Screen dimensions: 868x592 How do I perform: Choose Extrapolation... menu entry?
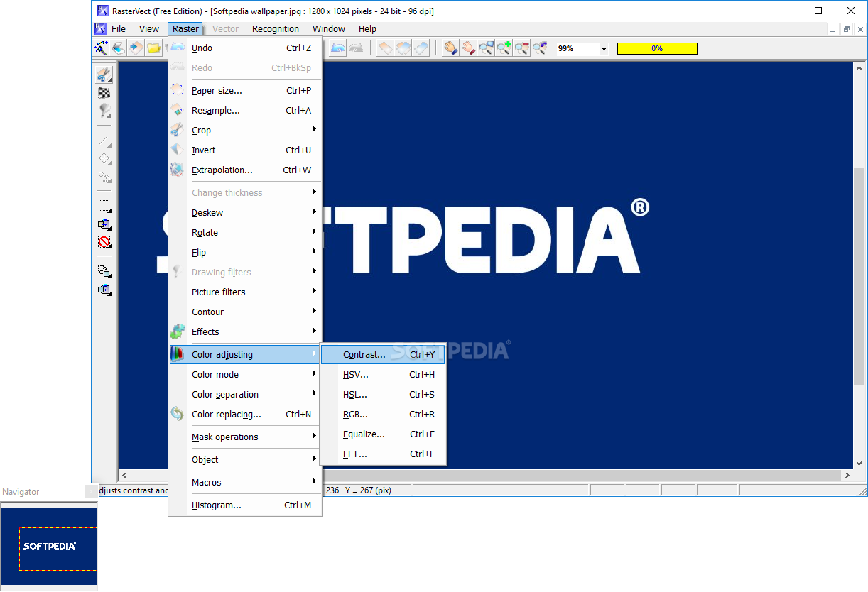pos(245,170)
